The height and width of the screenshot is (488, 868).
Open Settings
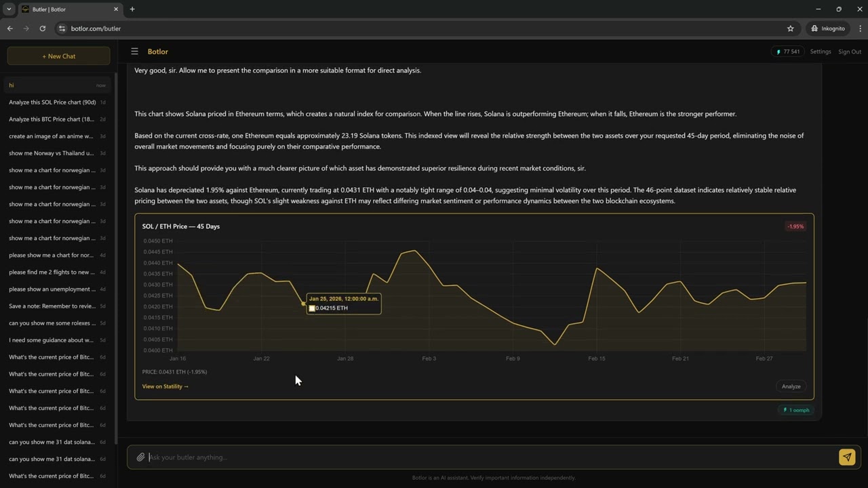(x=821, y=52)
